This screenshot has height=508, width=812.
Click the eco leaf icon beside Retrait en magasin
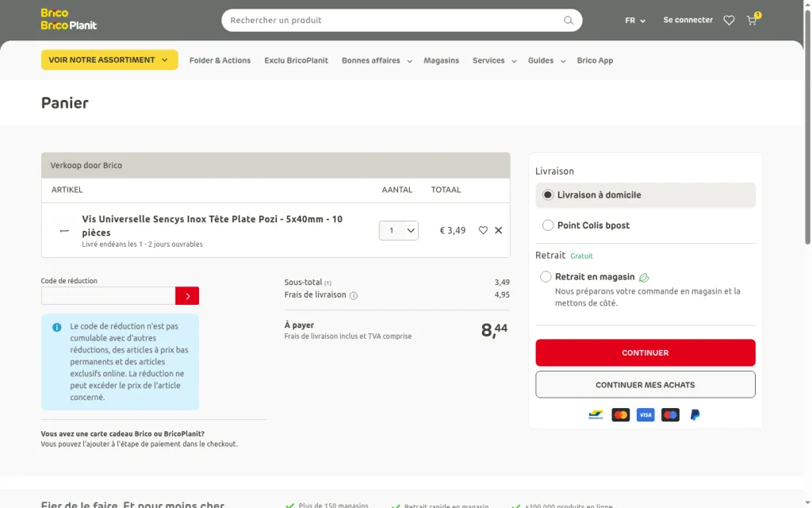pyautogui.click(x=644, y=277)
